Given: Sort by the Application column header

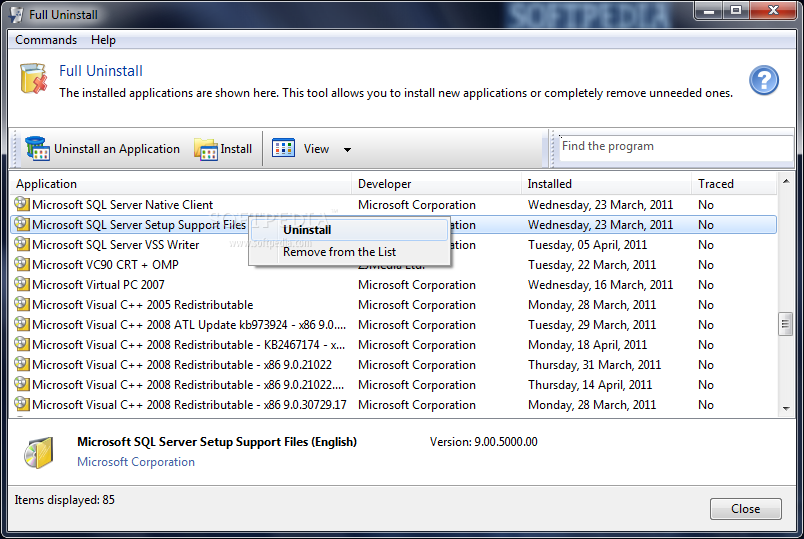Looking at the screenshot, I should [x=180, y=184].
